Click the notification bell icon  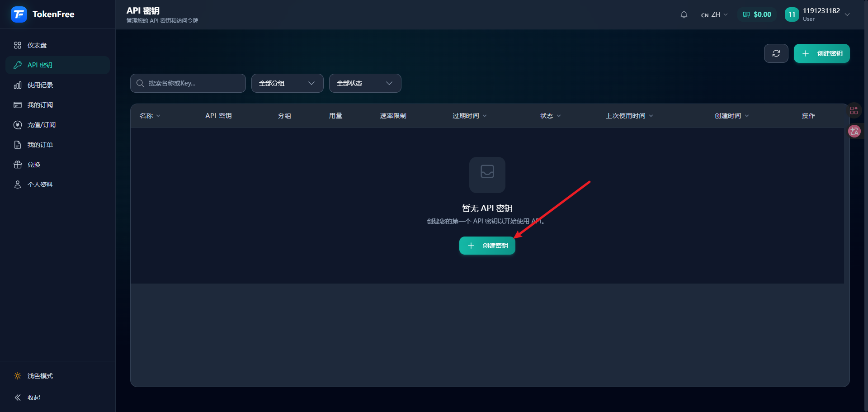click(684, 14)
